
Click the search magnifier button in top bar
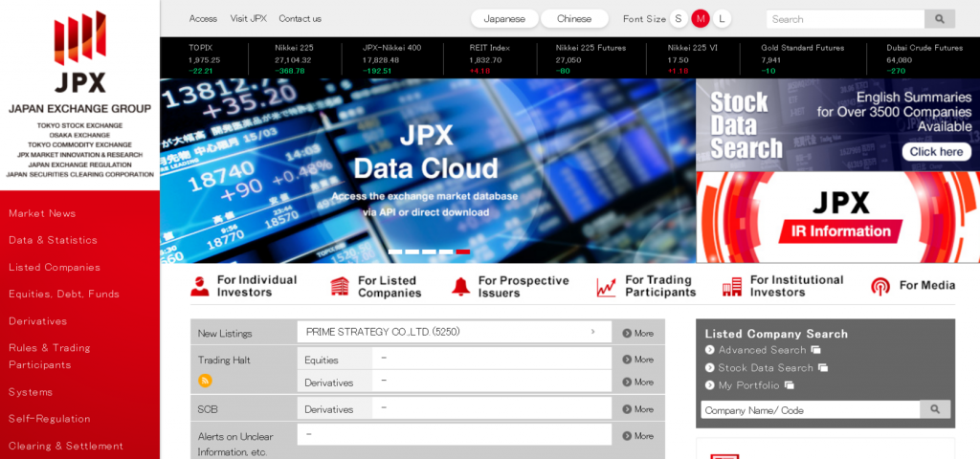point(940,19)
